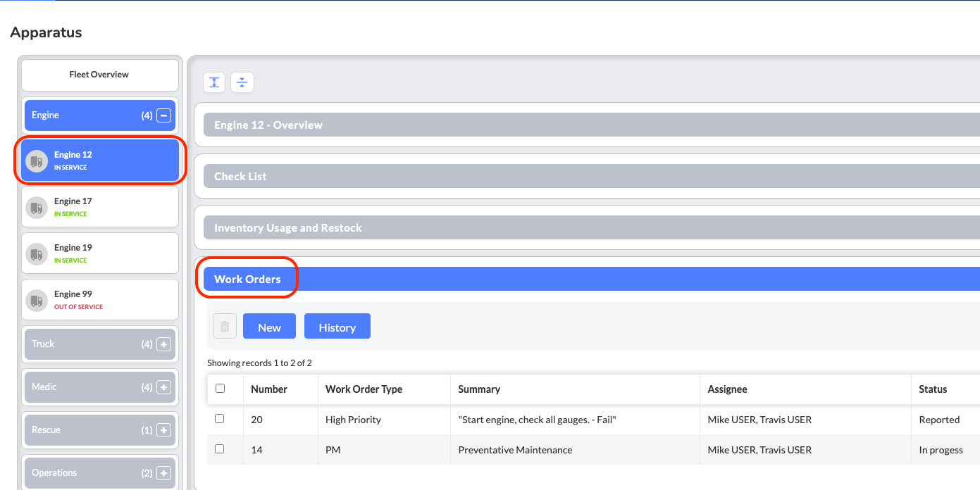Create a New work order
This screenshot has height=490, width=980.
pos(269,327)
